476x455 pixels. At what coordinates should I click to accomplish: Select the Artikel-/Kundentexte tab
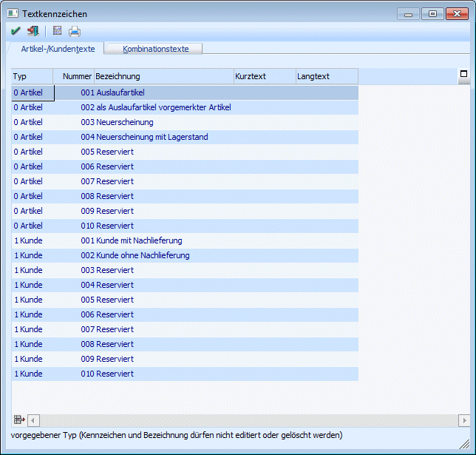58,49
